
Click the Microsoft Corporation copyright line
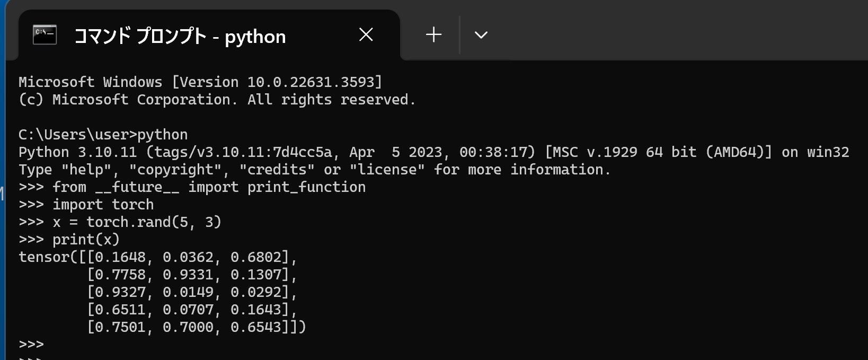pos(217,100)
